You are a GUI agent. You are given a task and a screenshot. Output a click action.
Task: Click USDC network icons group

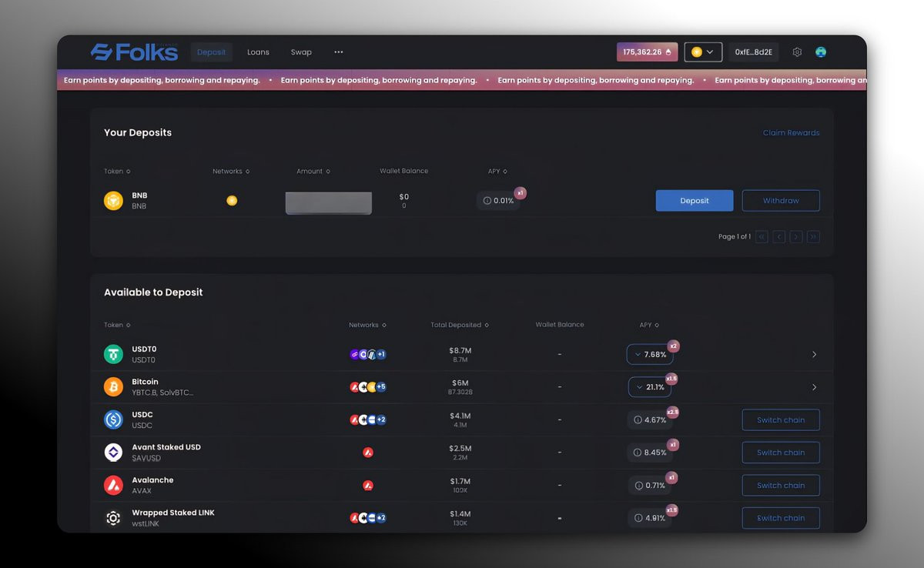pos(368,419)
